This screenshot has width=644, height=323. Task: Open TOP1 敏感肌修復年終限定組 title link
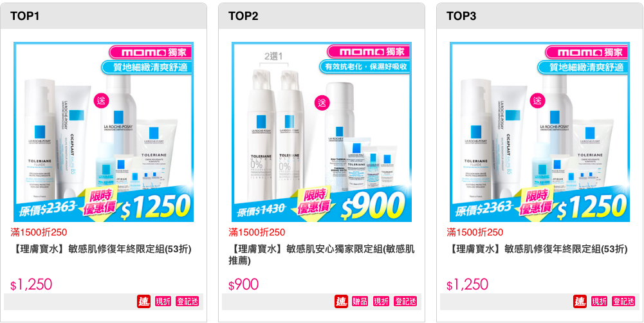(101, 249)
